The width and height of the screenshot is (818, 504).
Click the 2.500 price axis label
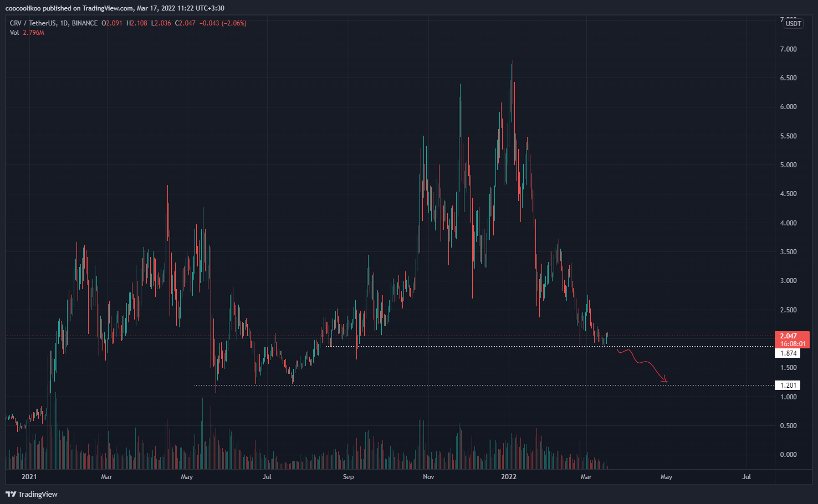click(x=788, y=310)
